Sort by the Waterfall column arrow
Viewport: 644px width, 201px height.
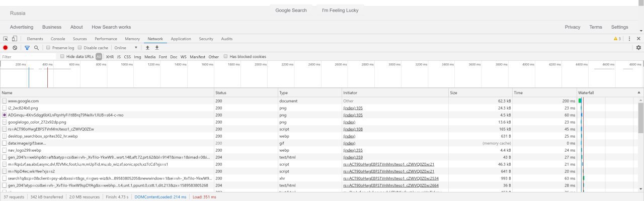pyautogui.click(x=639, y=93)
